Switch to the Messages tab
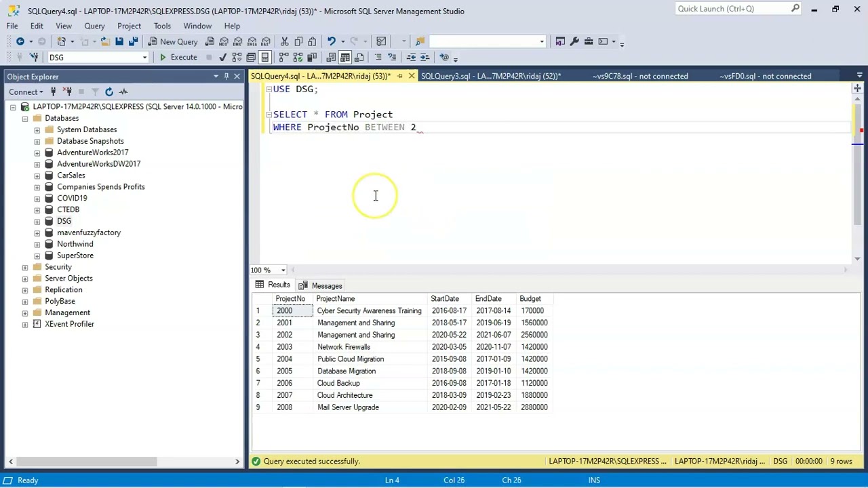 click(320, 285)
